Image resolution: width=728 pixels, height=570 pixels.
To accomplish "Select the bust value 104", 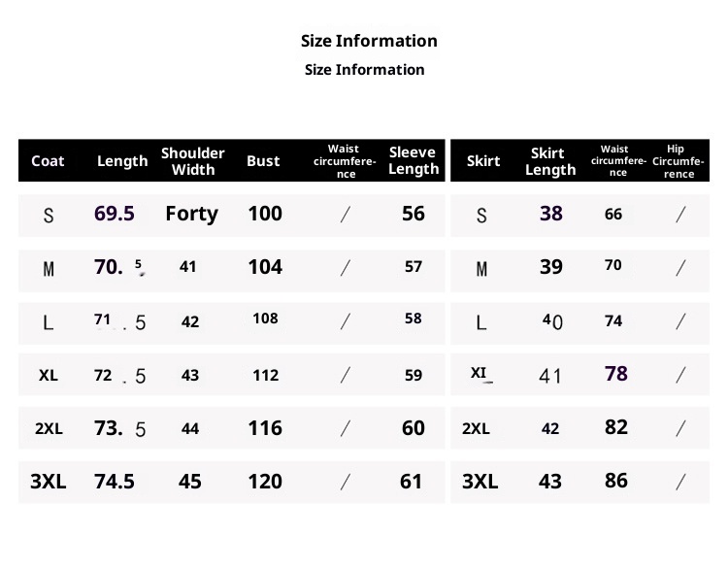I will click(x=265, y=267).
